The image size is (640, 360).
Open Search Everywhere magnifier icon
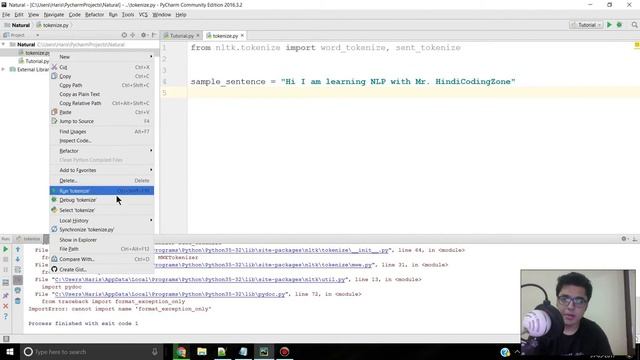(x=634, y=25)
